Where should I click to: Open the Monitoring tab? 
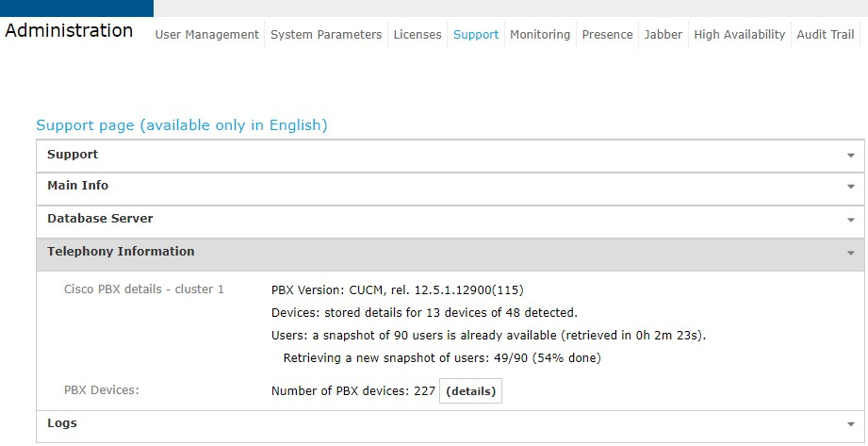point(540,35)
